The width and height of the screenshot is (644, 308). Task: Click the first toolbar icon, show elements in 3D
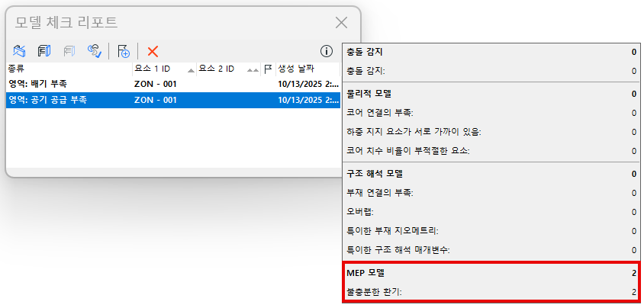click(19, 51)
